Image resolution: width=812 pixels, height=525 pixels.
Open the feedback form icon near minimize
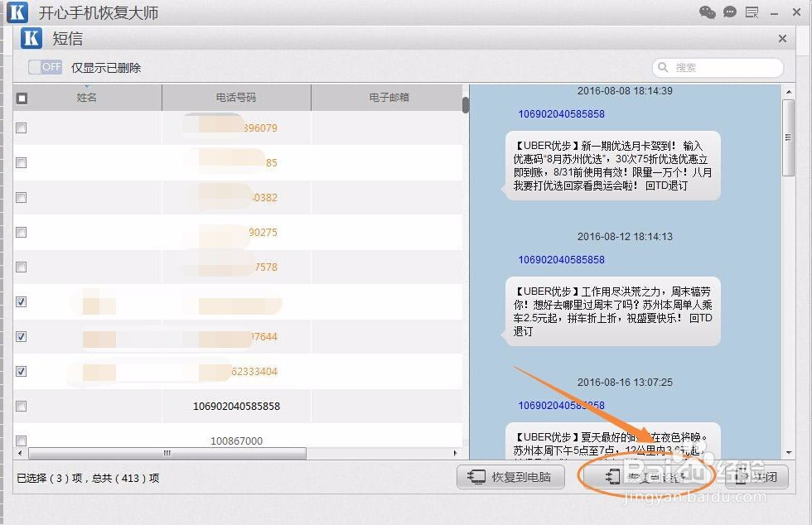point(752,12)
